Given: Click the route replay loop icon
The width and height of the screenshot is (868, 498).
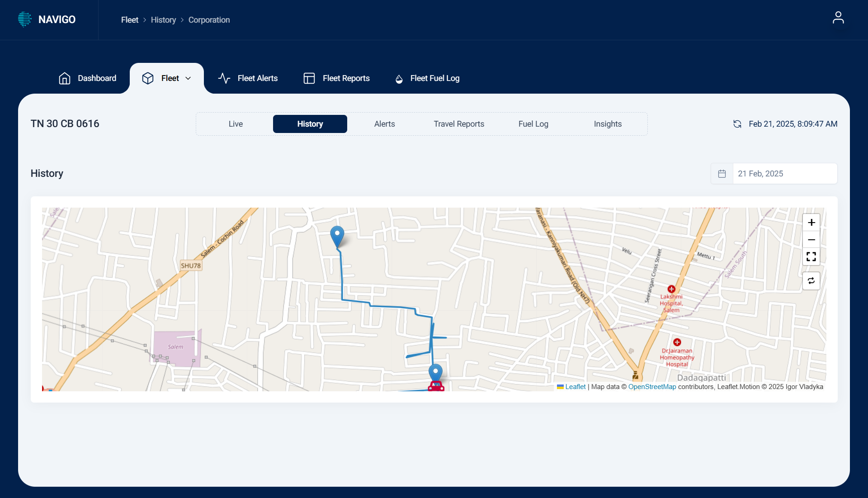Looking at the screenshot, I should [x=811, y=281].
